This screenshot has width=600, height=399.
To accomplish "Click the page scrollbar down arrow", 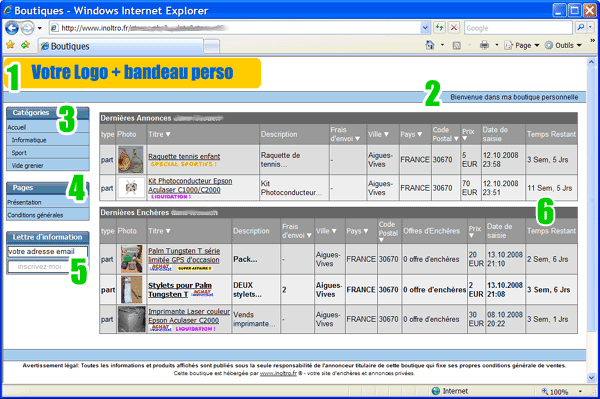I will [591, 378].
